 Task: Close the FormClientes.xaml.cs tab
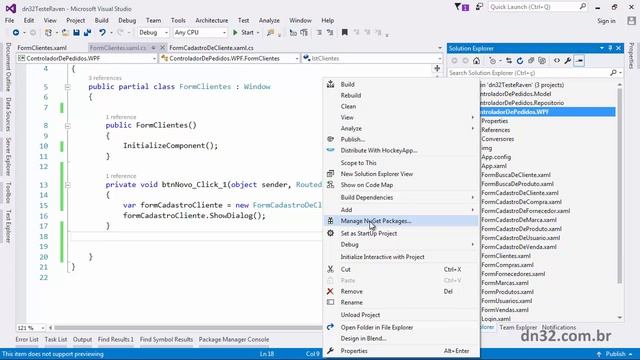point(162,48)
